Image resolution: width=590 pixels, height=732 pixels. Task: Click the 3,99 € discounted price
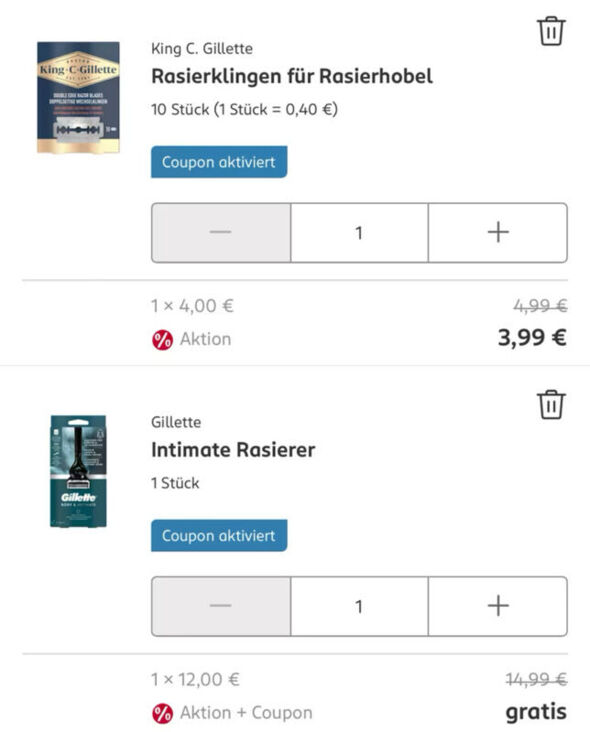click(532, 338)
